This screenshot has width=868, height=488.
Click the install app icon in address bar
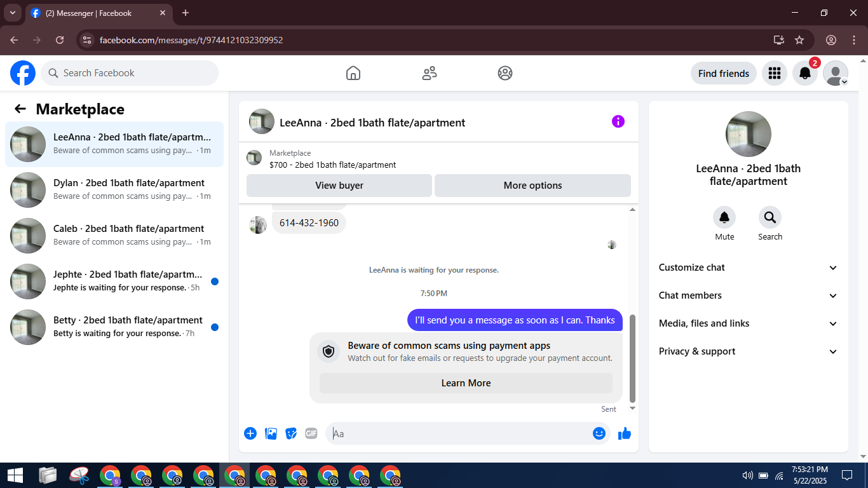[x=779, y=40]
